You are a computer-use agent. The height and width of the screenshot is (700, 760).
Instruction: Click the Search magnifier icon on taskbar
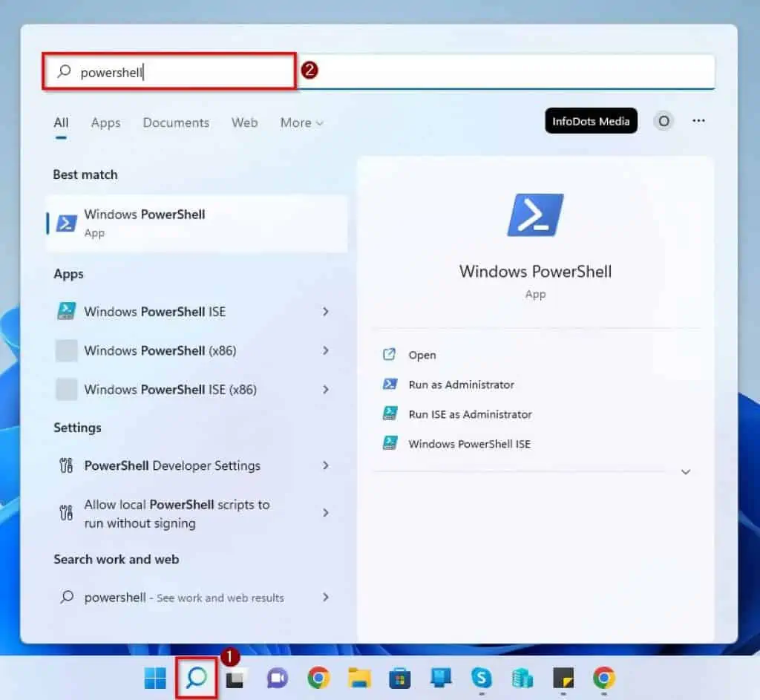[x=197, y=678]
